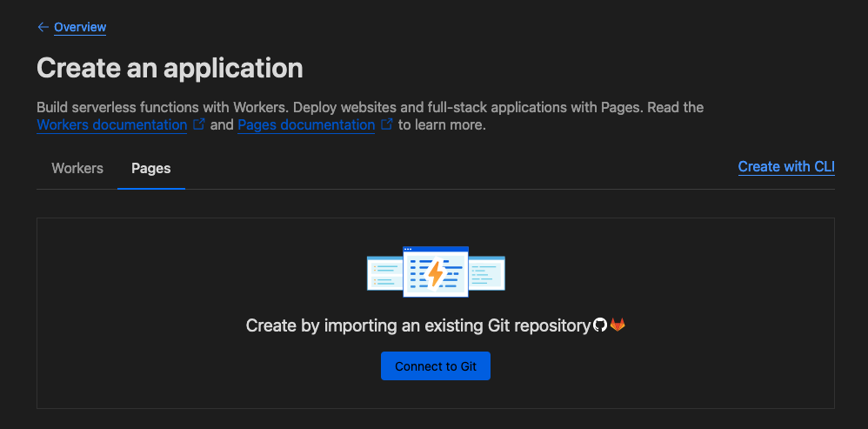Click external-link icon after Pages documentation

387,124
